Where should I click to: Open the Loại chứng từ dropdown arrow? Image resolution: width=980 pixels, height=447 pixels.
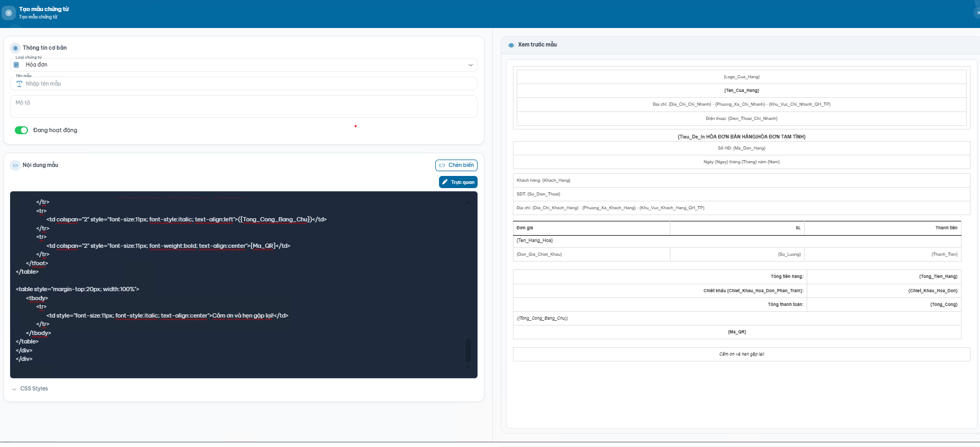(470, 65)
